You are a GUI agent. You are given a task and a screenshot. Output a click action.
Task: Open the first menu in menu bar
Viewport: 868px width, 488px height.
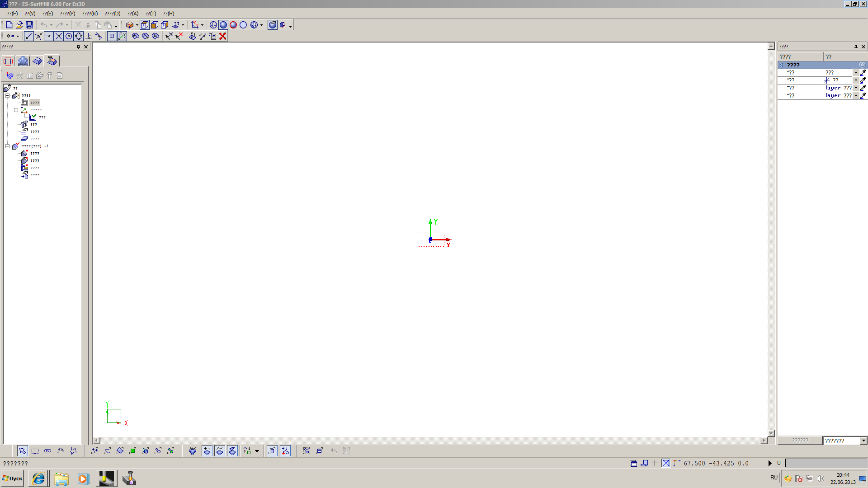click(12, 14)
